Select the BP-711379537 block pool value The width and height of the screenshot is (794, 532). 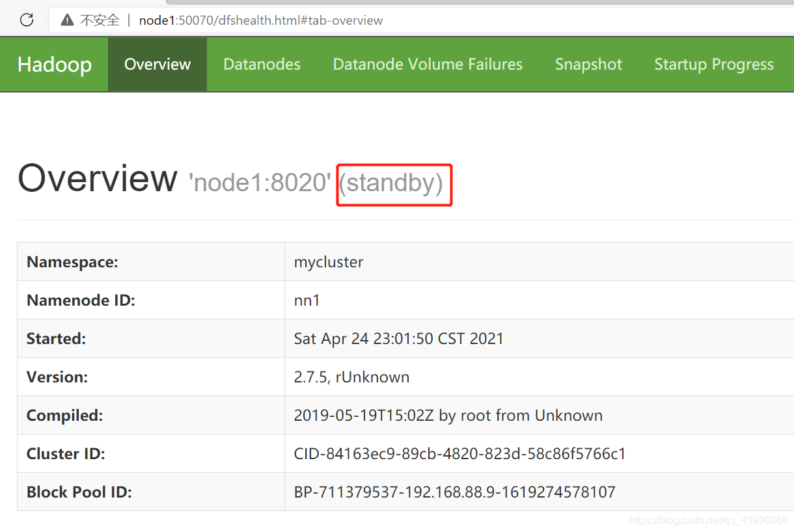[455, 492]
